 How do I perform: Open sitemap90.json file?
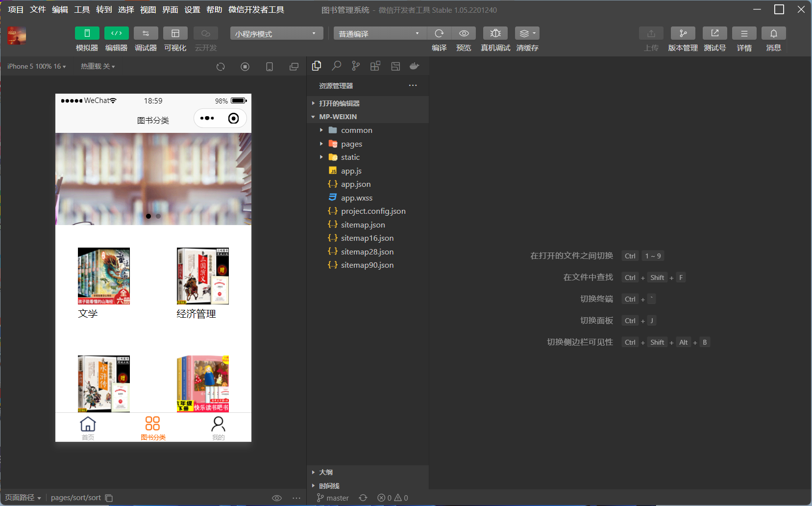[x=368, y=265]
